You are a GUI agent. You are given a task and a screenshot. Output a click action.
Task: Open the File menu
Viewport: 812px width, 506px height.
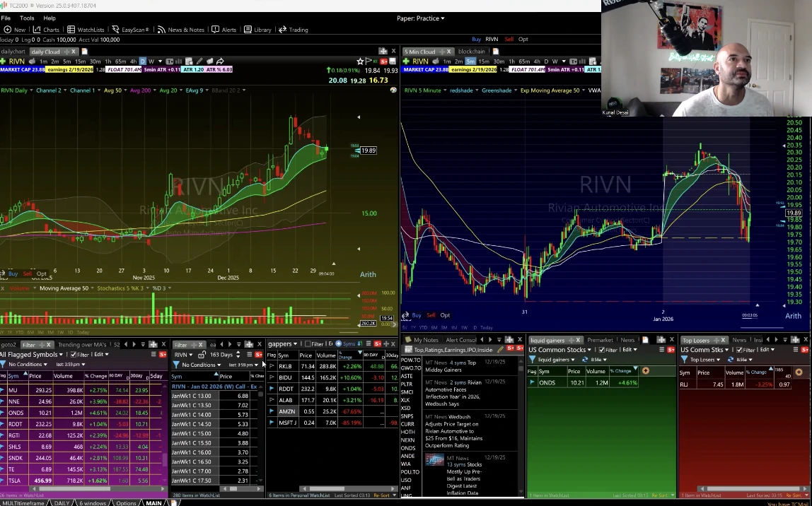tap(6, 18)
